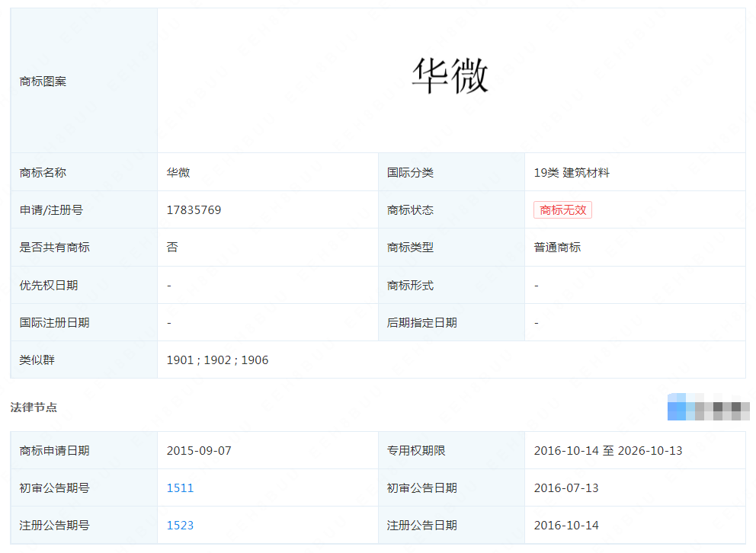Click the 商标名称 label
Viewport: 756px width, 553px height.
click(x=43, y=172)
